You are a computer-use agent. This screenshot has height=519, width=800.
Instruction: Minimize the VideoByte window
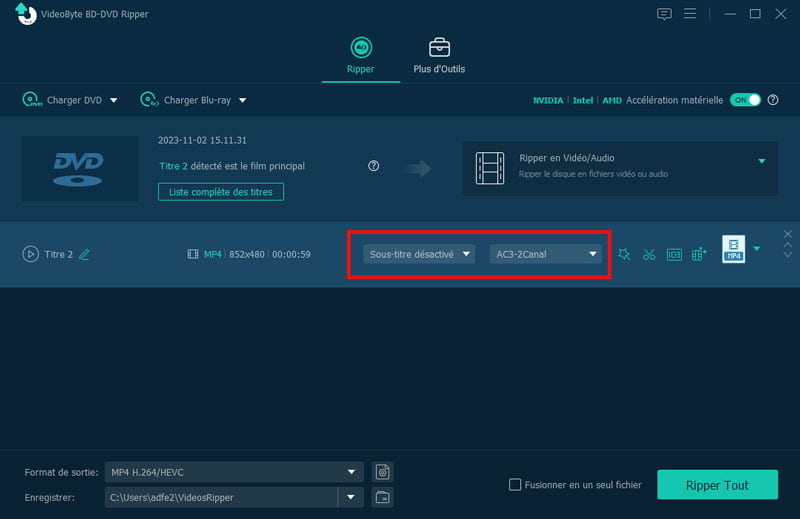pos(730,14)
